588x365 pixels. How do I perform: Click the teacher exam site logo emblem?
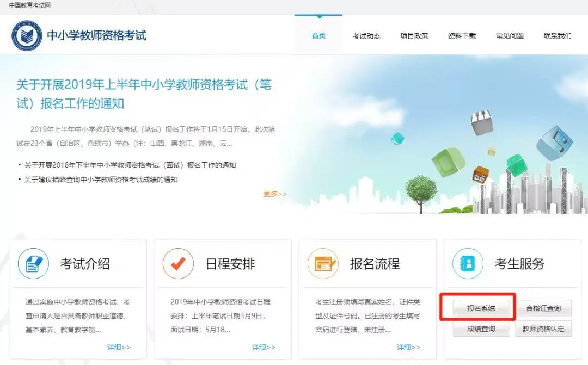click(x=27, y=35)
